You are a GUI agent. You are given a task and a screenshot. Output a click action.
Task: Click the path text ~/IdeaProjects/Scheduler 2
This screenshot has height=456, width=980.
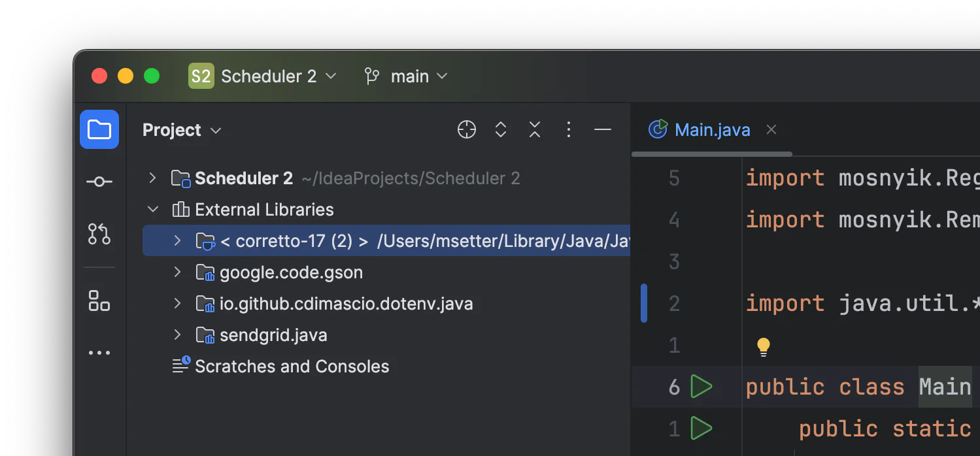(x=411, y=178)
